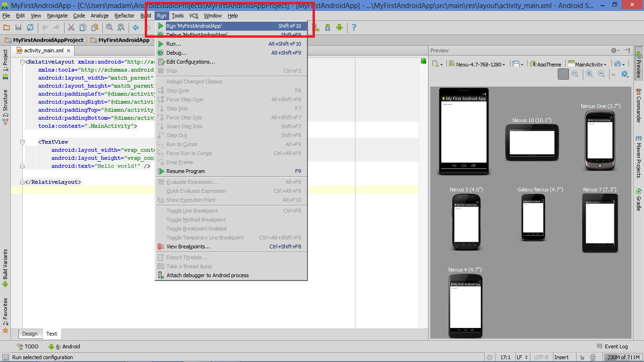Open the File menu
Viewport: 644px width, 362px height.
coord(6,16)
